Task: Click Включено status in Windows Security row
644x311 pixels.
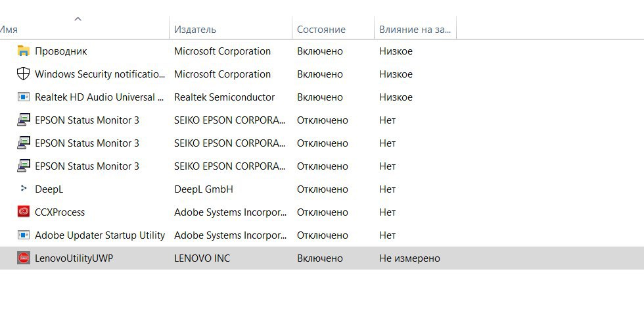Action: [320, 74]
